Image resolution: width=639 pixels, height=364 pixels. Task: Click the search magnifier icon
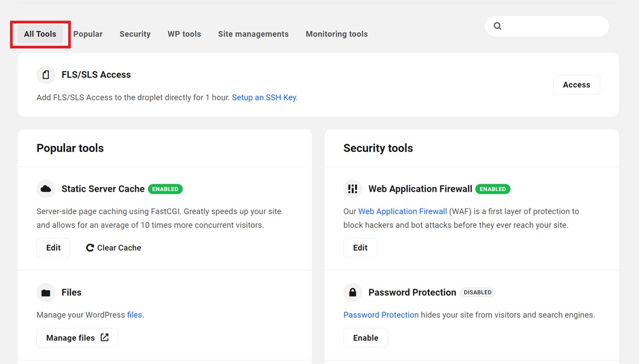497,26
